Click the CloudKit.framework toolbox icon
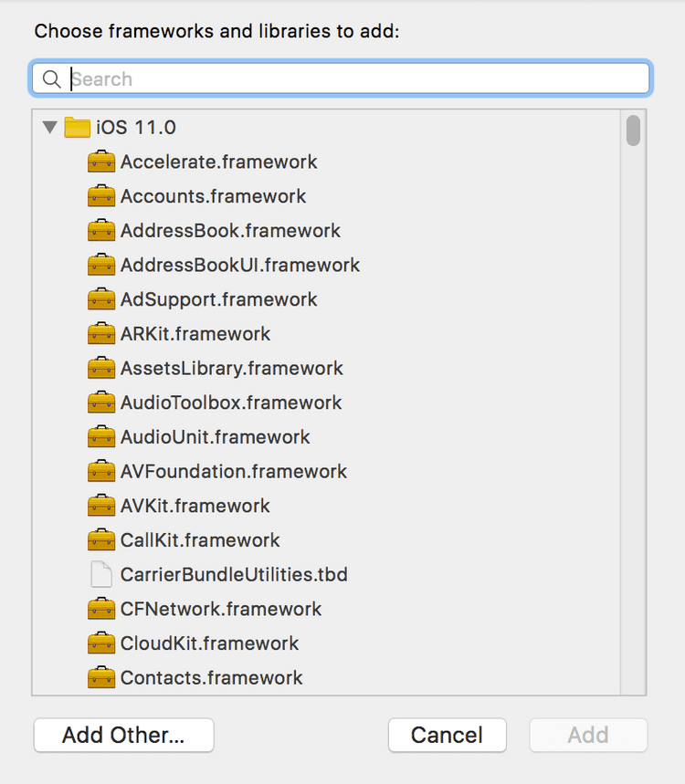This screenshot has height=784, width=685. pos(101,643)
